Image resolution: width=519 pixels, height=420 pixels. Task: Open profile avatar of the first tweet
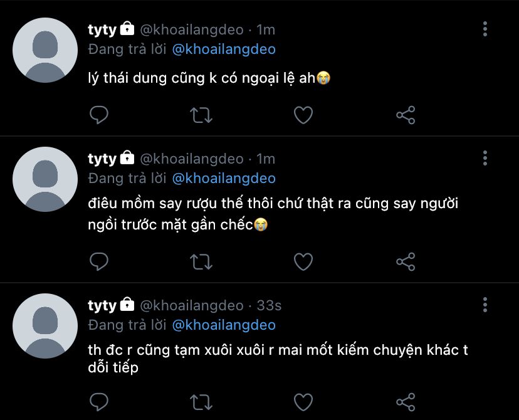(45, 49)
